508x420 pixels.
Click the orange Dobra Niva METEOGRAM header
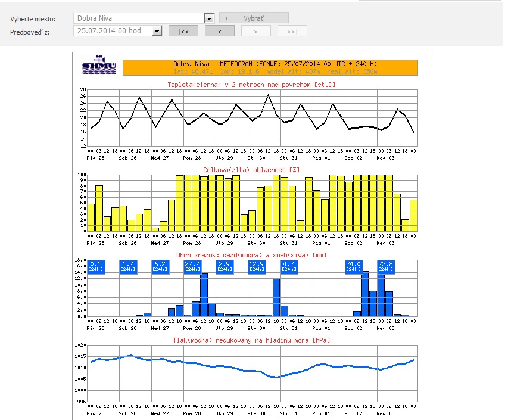point(270,67)
